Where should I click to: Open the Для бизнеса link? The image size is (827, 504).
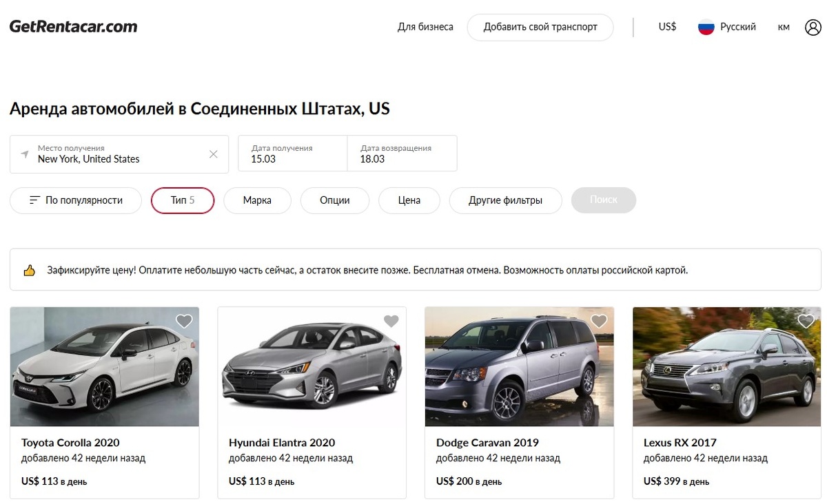pos(425,27)
